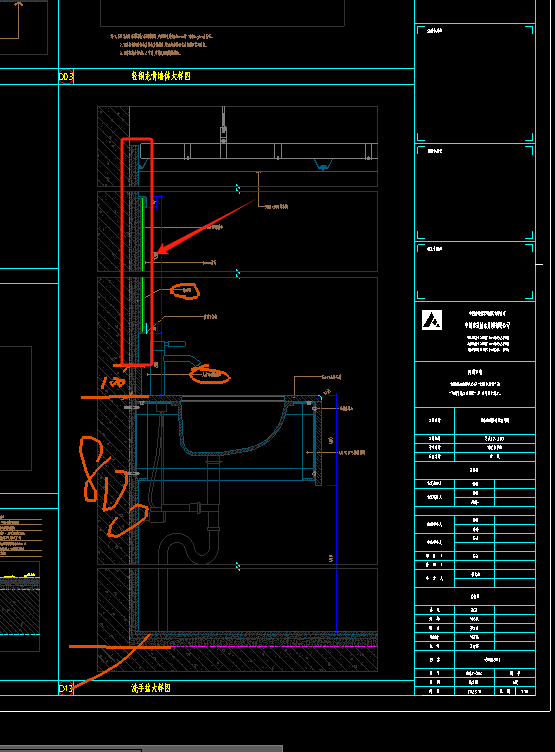This screenshot has width=555, height=752.
Task: Select the break-line symbol just above floor section
Action: (x=238, y=566)
